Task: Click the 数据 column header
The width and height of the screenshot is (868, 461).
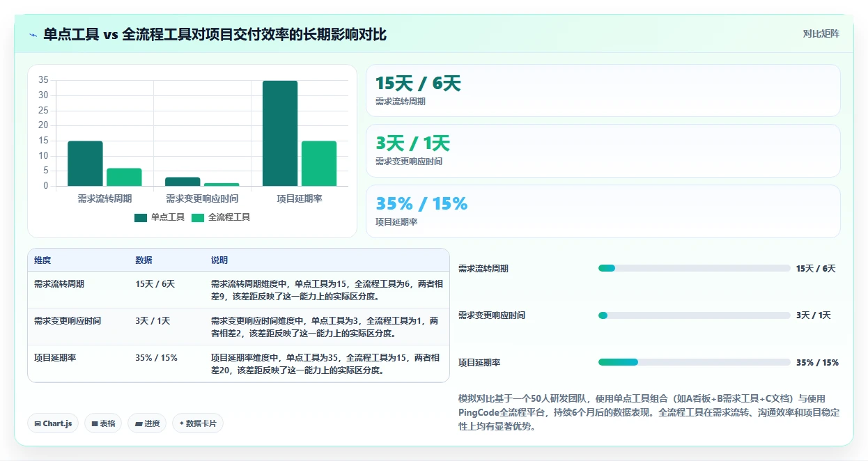Action: (144, 260)
